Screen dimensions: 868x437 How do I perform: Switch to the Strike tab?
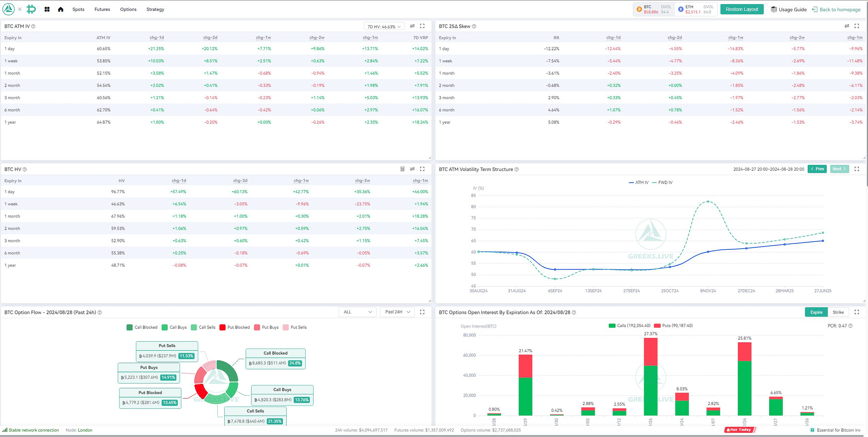(x=838, y=312)
